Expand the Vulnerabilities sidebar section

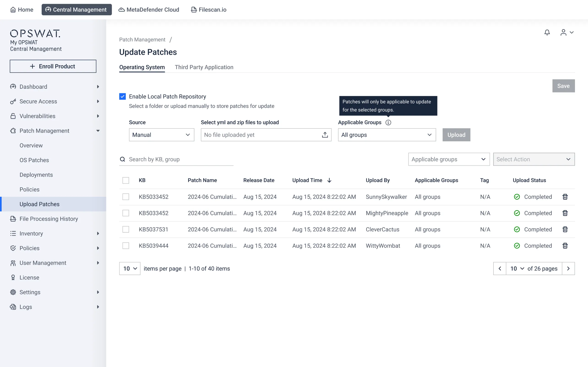tap(55, 116)
